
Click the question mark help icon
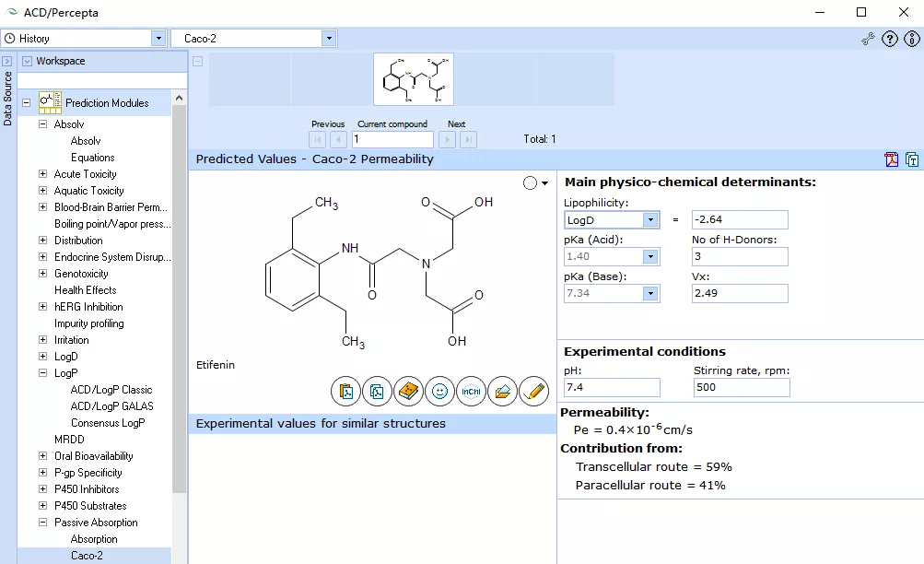click(890, 39)
